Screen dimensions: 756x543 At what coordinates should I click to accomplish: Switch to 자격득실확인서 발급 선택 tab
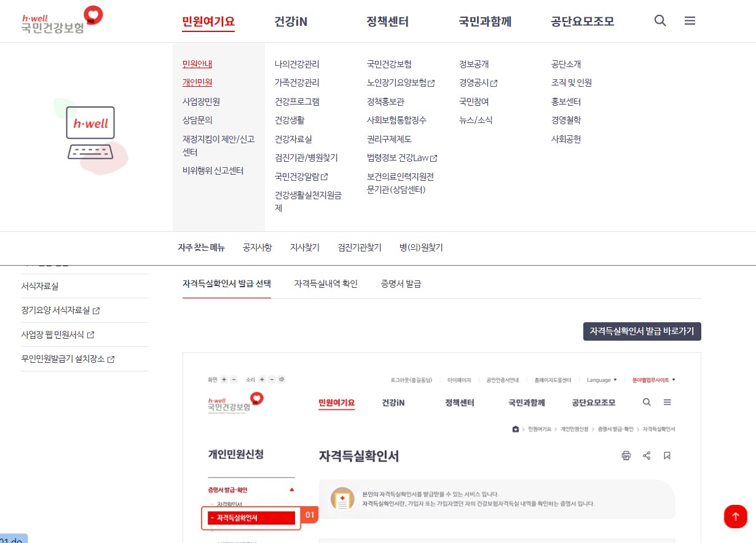(227, 283)
